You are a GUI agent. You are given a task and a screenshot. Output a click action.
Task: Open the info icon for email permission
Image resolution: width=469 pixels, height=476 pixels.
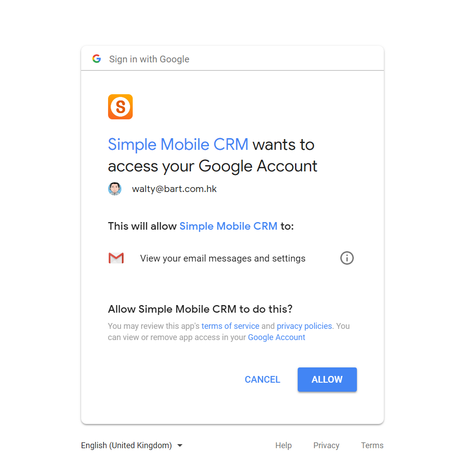pyautogui.click(x=347, y=258)
